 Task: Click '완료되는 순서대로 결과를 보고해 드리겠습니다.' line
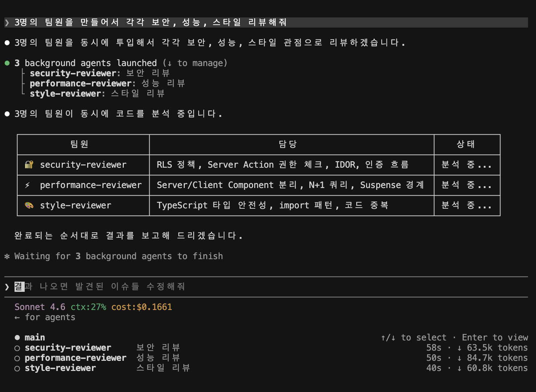(129, 236)
